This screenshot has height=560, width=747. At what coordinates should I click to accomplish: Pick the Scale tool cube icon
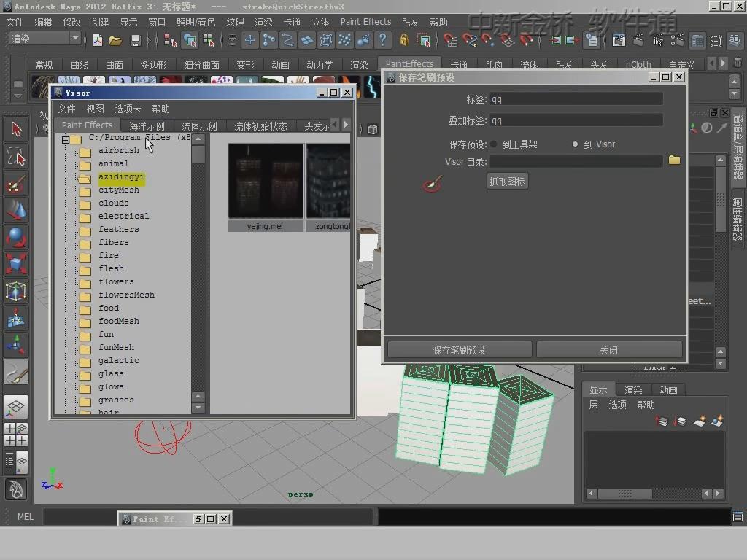tap(16, 263)
